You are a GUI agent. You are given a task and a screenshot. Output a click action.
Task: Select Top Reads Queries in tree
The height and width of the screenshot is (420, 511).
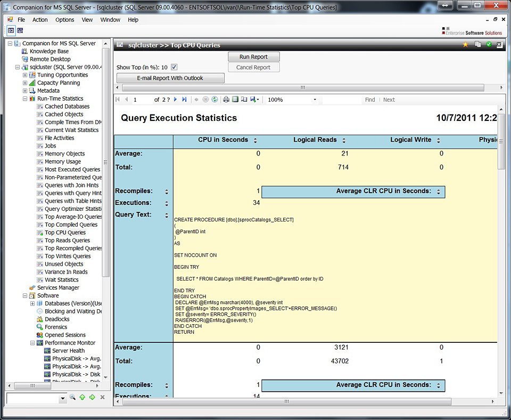click(68, 240)
